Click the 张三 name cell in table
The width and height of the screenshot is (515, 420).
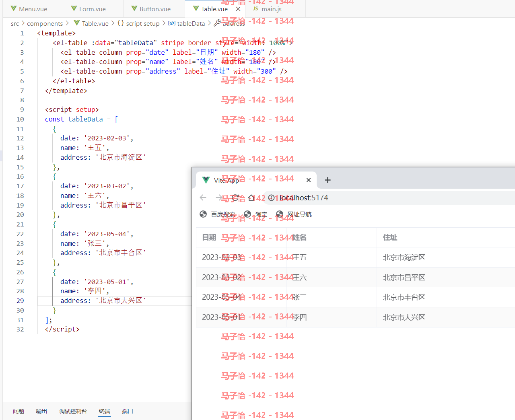click(332, 297)
